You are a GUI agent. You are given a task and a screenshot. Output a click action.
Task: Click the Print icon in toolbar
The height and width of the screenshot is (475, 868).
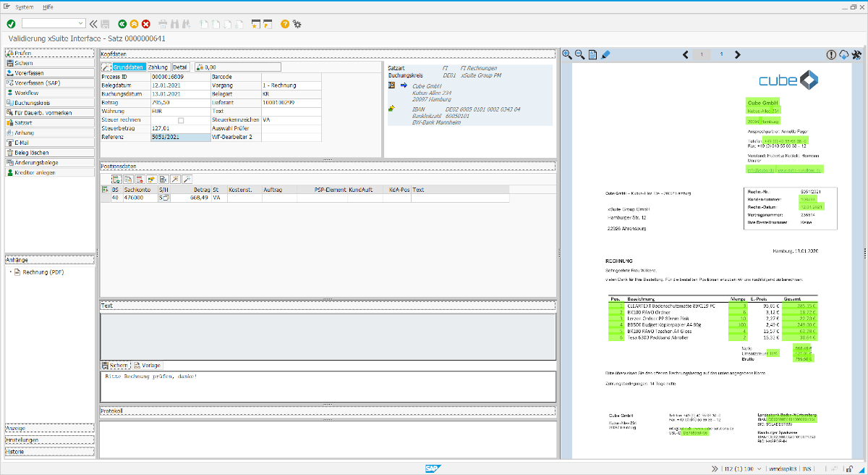[163, 24]
